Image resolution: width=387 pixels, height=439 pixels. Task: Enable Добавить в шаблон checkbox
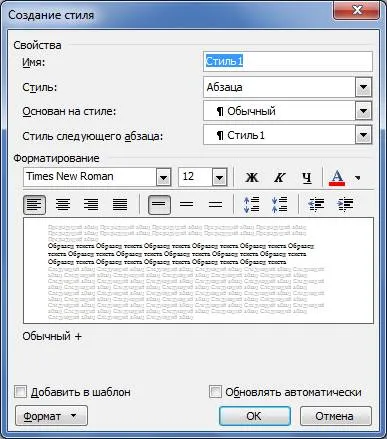(20, 392)
